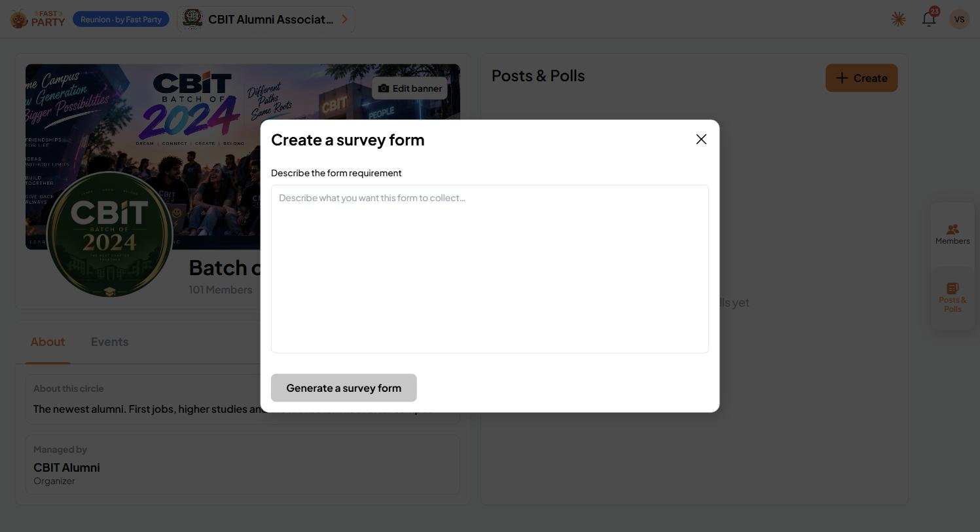
Task: Click the Fast Party logo
Action: tap(37, 19)
